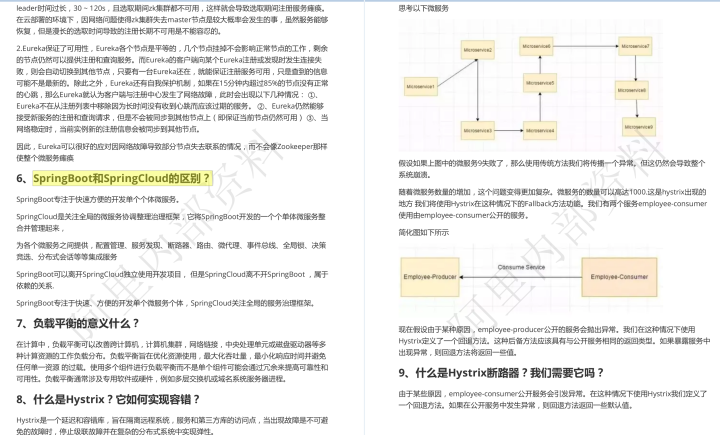Viewport: 720px width, 435px height.
Task: Click the paragraph starting "因此，Eureka可以很好的应对"
Action: pyautogui.click(x=172, y=152)
